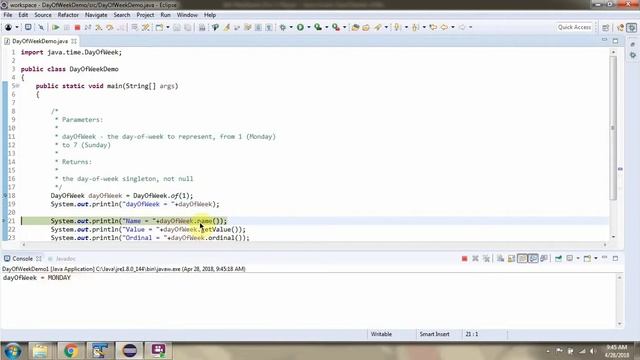Image resolution: width=640 pixels, height=360 pixels.
Task: Toggle Word Wrap in Console toolbar
Action: point(522,258)
